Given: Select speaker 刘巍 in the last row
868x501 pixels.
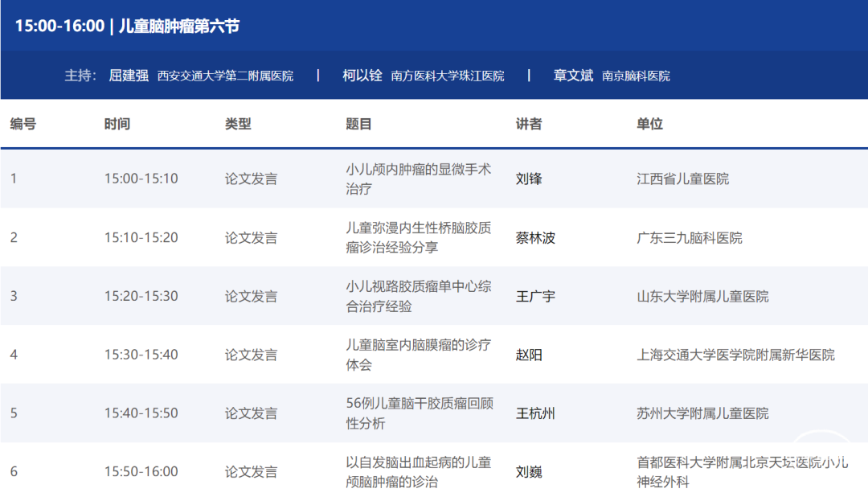Looking at the screenshot, I should (x=529, y=472).
